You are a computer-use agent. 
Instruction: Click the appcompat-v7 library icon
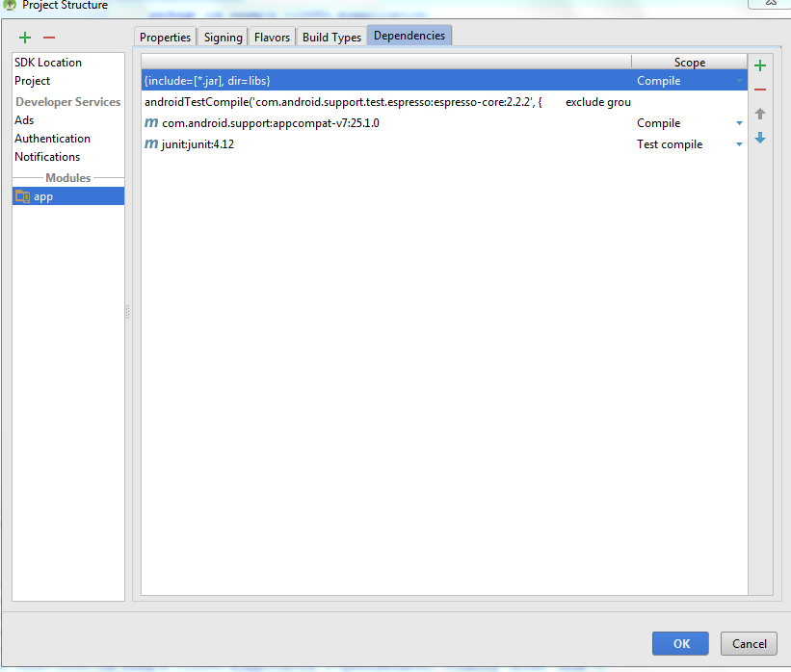[151, 123]
